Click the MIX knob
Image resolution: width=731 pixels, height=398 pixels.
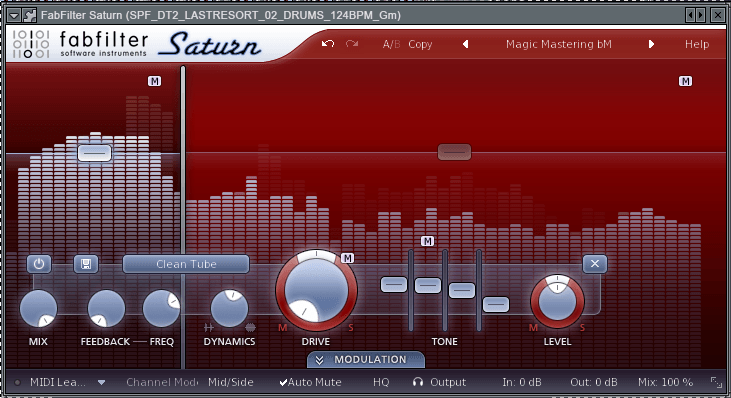pyautogui.click(x=38, y=309)
